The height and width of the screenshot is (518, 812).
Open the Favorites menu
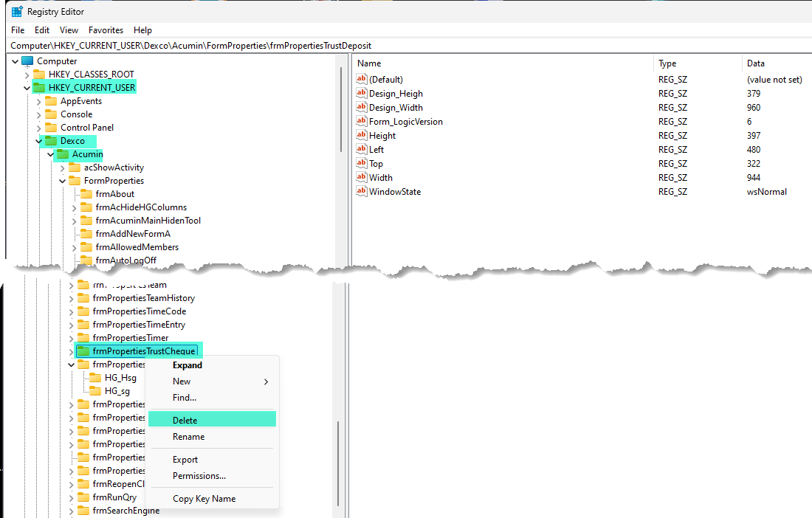click(x=106, y=30)
